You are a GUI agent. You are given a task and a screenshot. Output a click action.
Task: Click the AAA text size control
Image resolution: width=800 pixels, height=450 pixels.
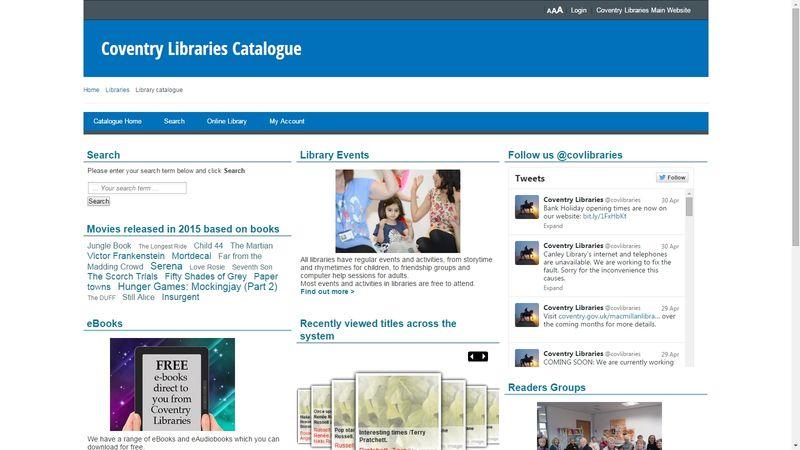pos(555,10)
